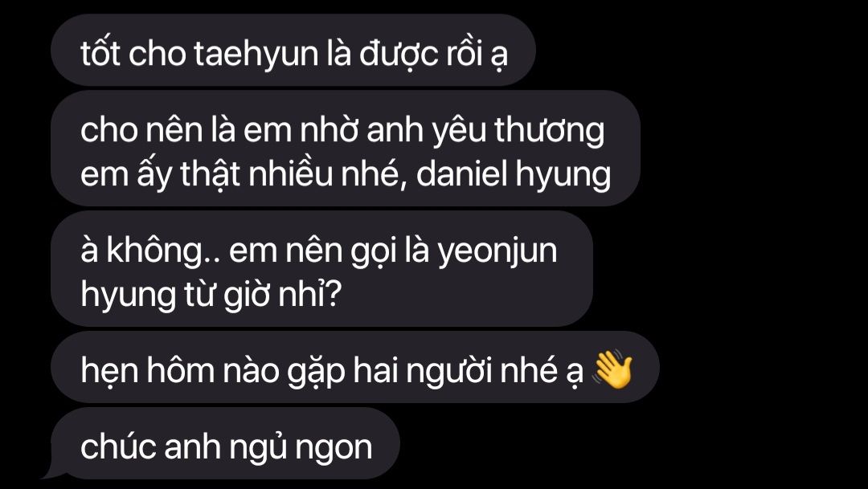Select the message beginning 'hẹn hôm nào gặp'
This screenshot has width=868, height=489.
coord(355,367)
